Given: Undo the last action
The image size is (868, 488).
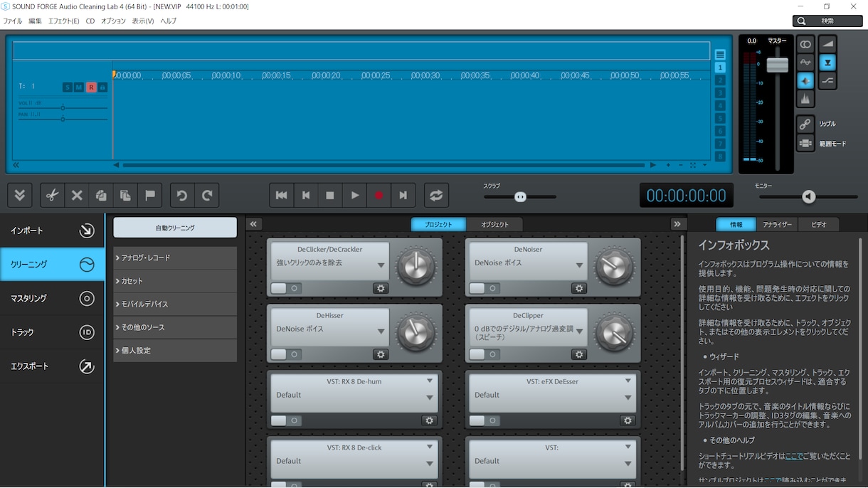Looking at the screenshot, I should [182, 195].
